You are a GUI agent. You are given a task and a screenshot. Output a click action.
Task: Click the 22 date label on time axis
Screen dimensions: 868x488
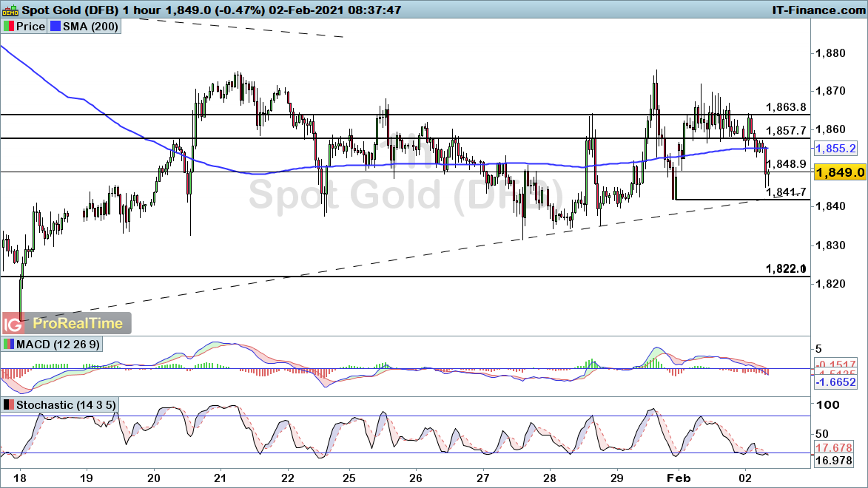pos(287,478)
